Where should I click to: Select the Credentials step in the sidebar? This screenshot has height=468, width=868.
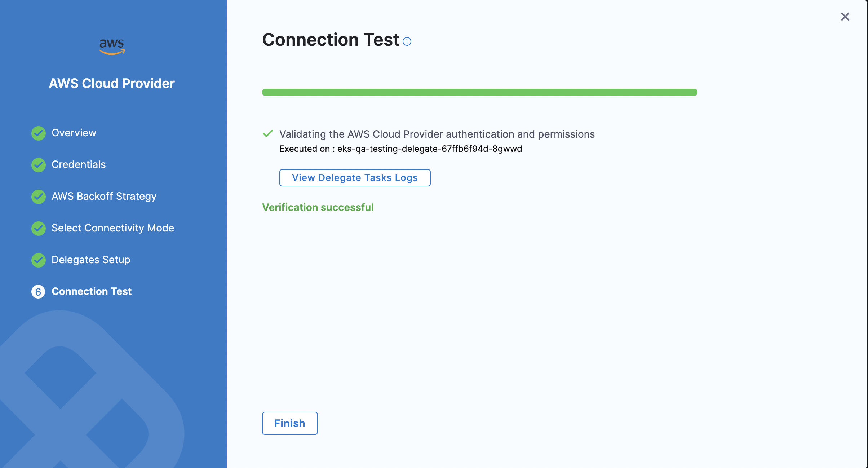(x=79, y=164)
